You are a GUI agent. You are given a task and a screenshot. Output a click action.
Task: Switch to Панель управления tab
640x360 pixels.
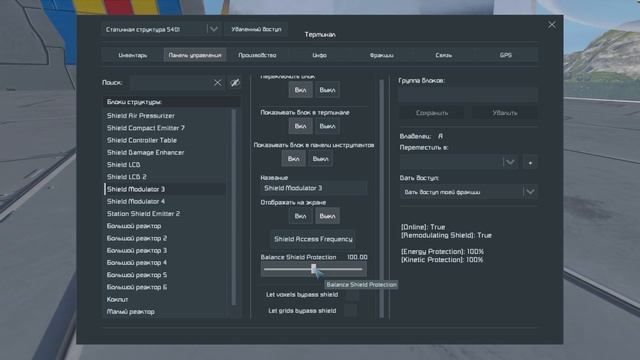pos(195,55)
